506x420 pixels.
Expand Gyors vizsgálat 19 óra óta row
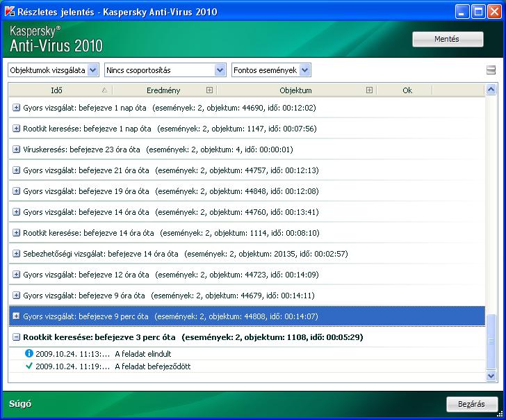tap(16, 191)
